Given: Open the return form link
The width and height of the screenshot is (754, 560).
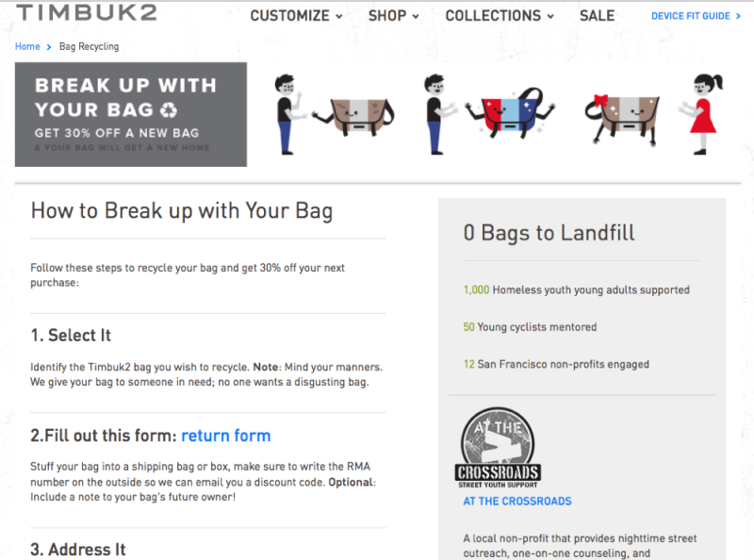Looking at the screenshot, I should [x=225, y=436].
